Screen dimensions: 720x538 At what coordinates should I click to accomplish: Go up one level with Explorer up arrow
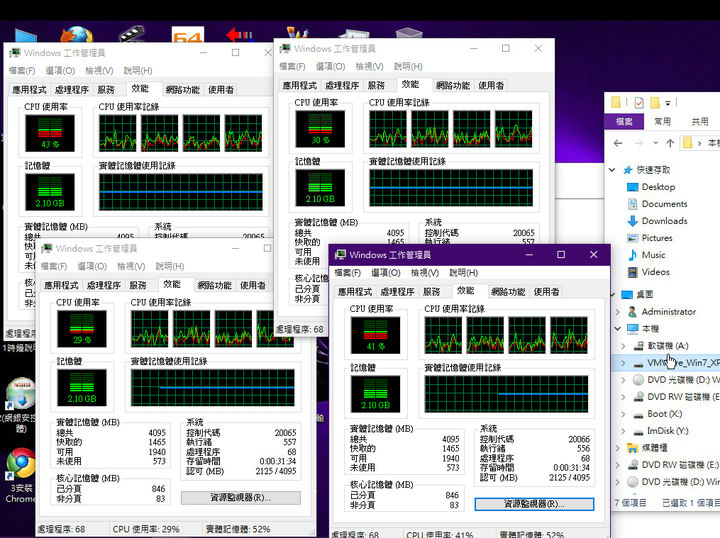click(670, 143)
